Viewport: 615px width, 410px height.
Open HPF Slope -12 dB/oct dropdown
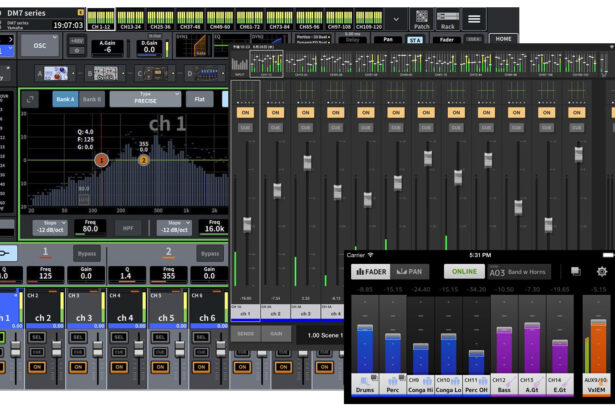pos(50,228)
